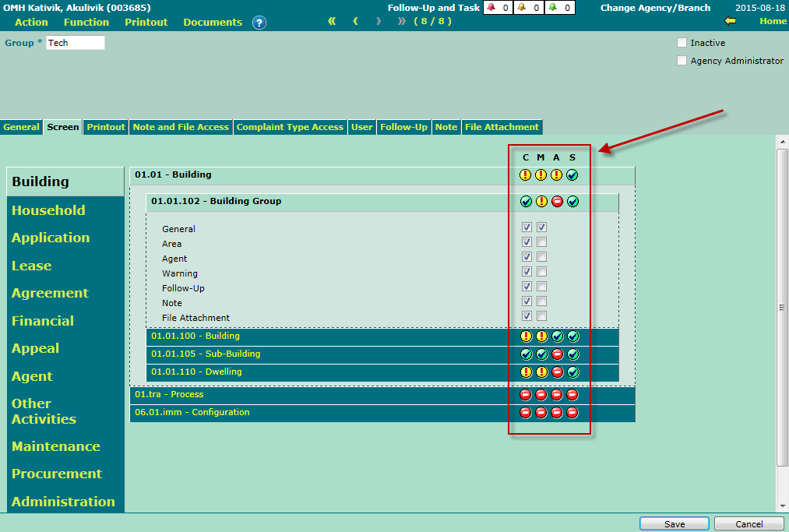
Task: Jump to first record with double-left arrows
Action: pos(332,21)
